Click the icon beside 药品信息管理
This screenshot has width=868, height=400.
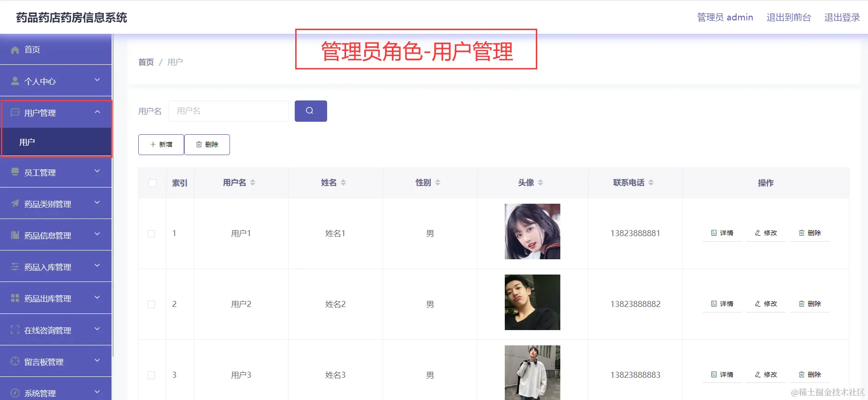coord(15,235)
